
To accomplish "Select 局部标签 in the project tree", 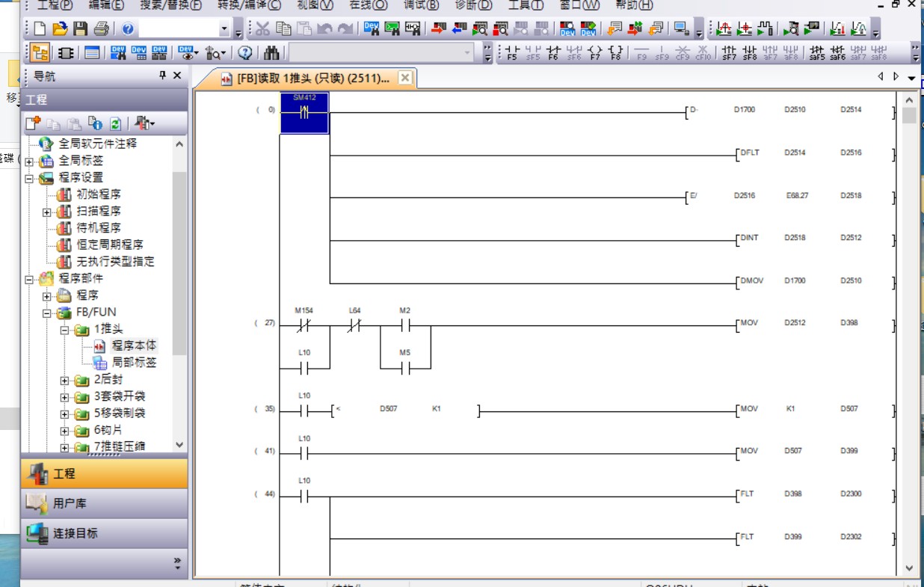I will point(134,363).
